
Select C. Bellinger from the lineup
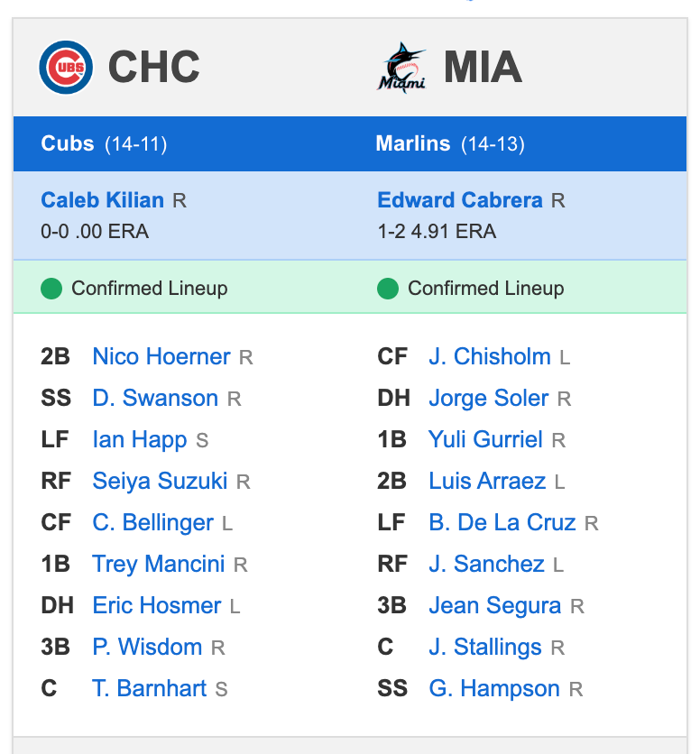[152, 522]
